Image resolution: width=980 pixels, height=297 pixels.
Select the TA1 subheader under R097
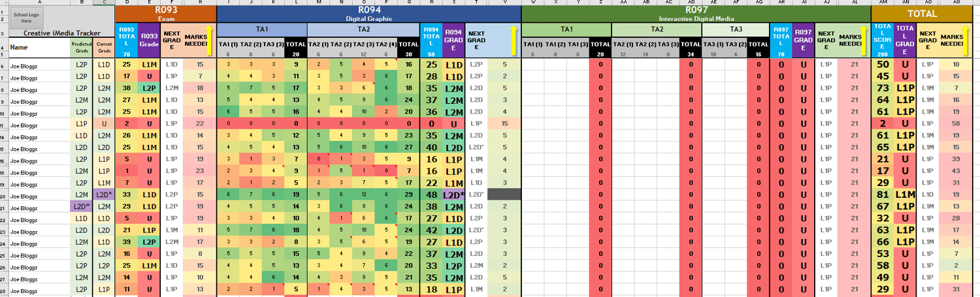(x=566, y=29)
